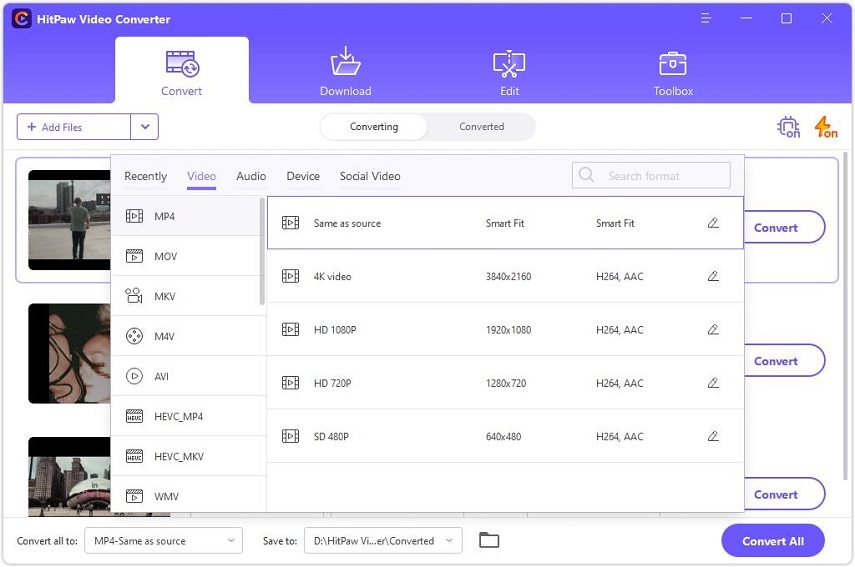Switch to the Converted list toggle
This screenshot has height=567, width=855.
point(481,127)
